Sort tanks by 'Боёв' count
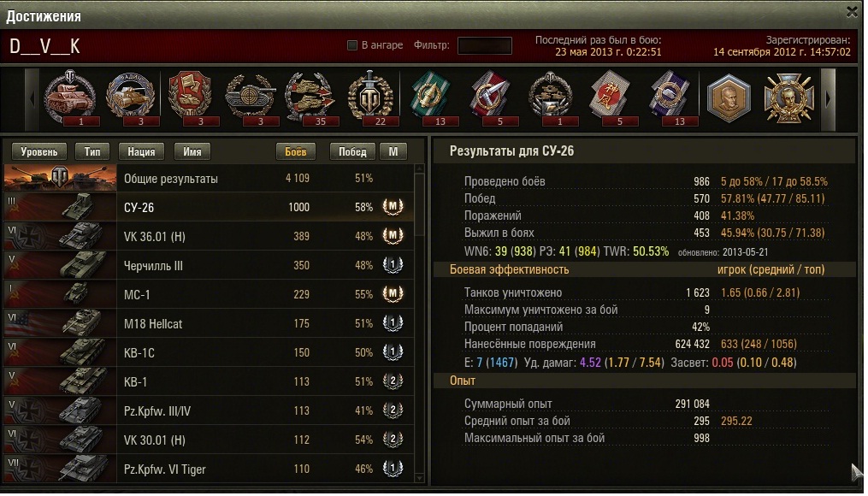Viewport: 868px width, 496px height. coord(296,151)
